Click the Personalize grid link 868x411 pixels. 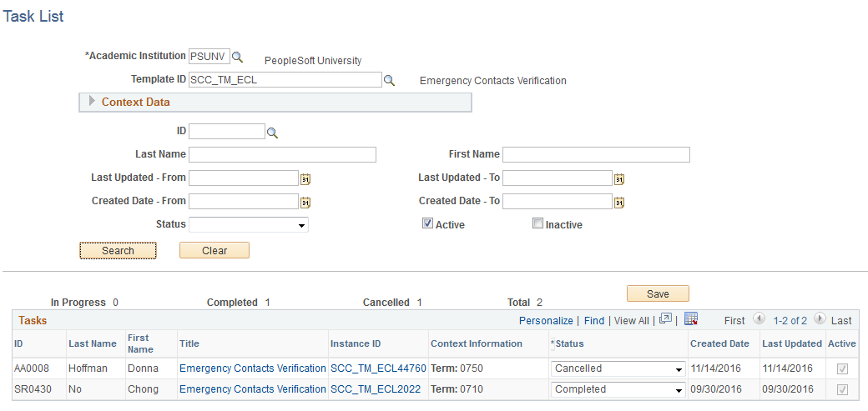click(546, 320)
